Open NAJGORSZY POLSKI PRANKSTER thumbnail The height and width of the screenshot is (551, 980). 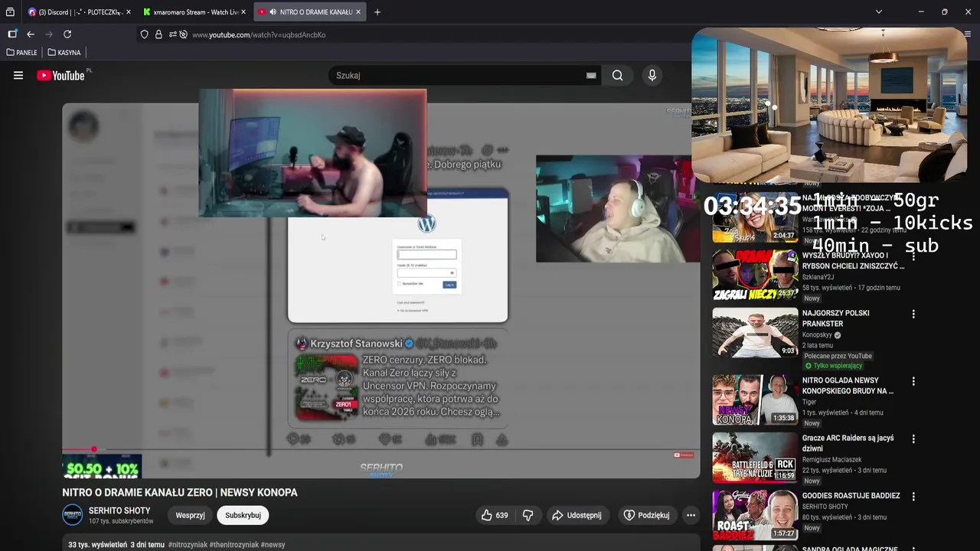click(755, 332)
